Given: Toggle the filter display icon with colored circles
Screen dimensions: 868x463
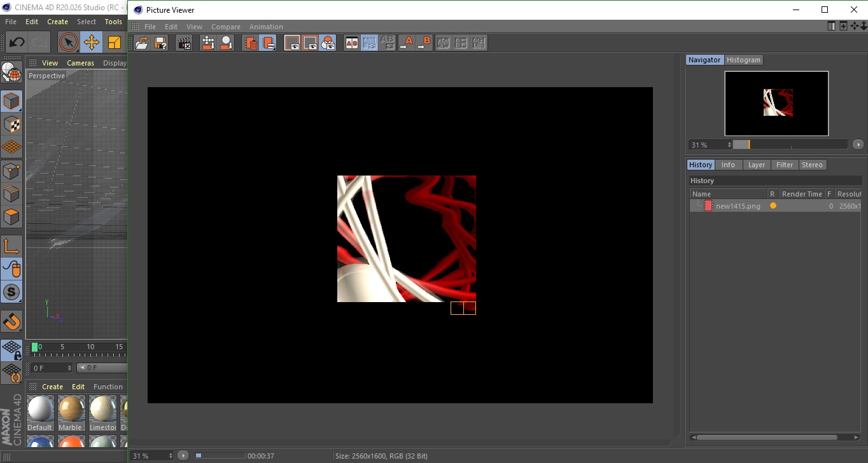Looking at the screenshot, I should tap(328, 43).
